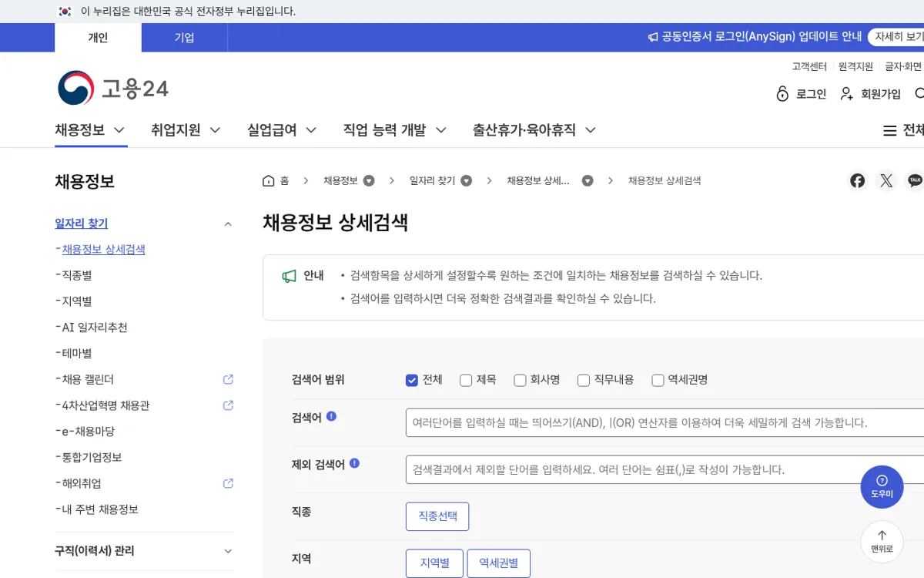Check the 회사명 checkbox
The image size is (924, 578).
[x=520, y=380]
